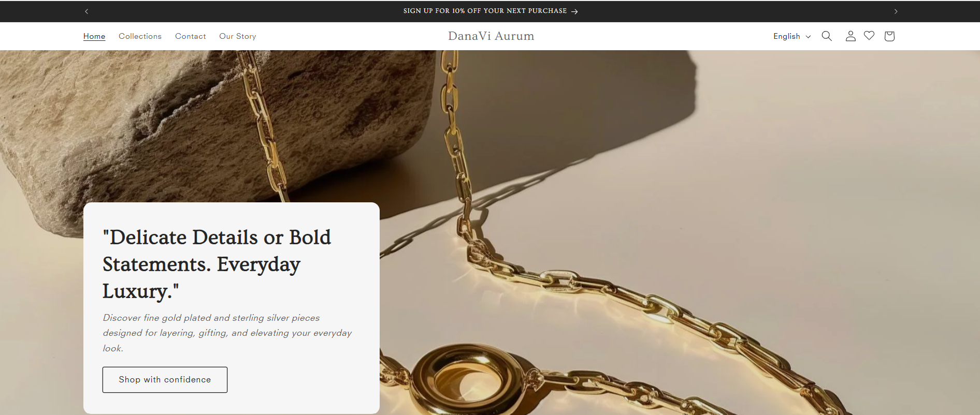Go to the Home menu item
This screenshot has width=980, height=415.
click(94, 36)
